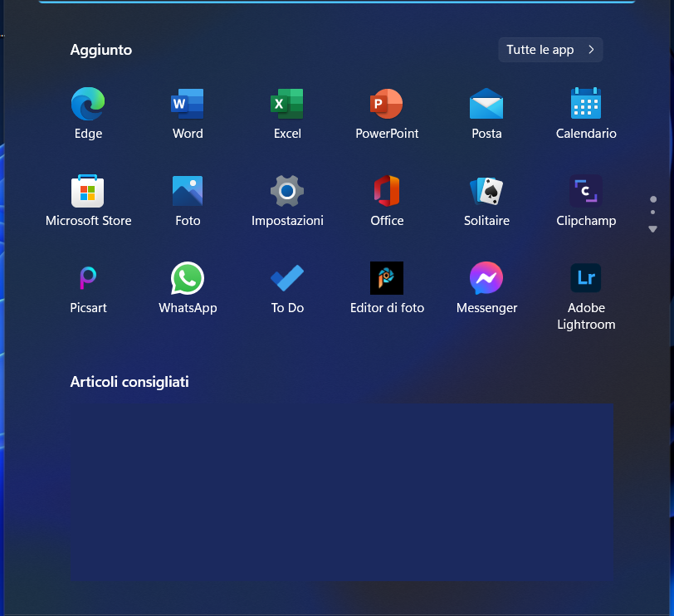This screenshot has height=616, width=674.
Task: Open WhatsApp
Action: click(188, 288)
